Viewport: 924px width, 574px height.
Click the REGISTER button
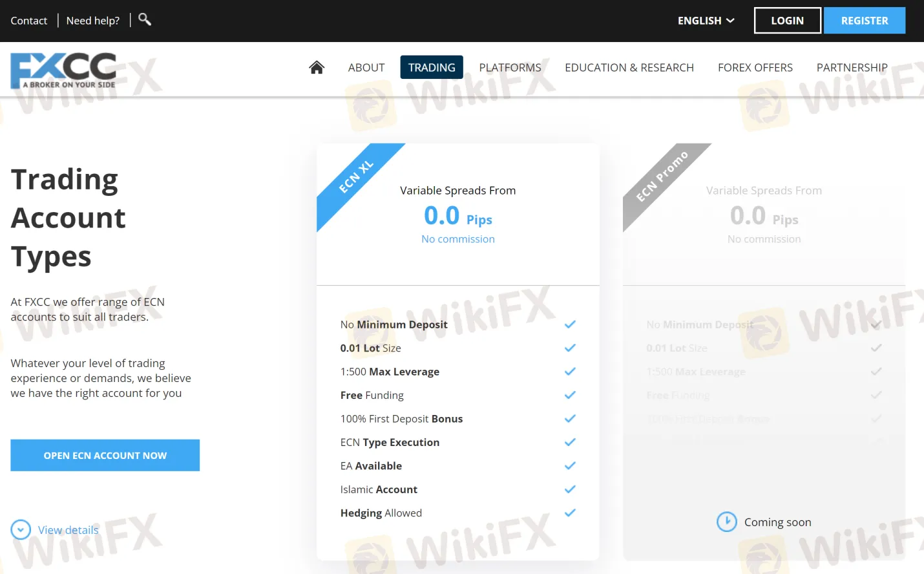tap(865, 21)
